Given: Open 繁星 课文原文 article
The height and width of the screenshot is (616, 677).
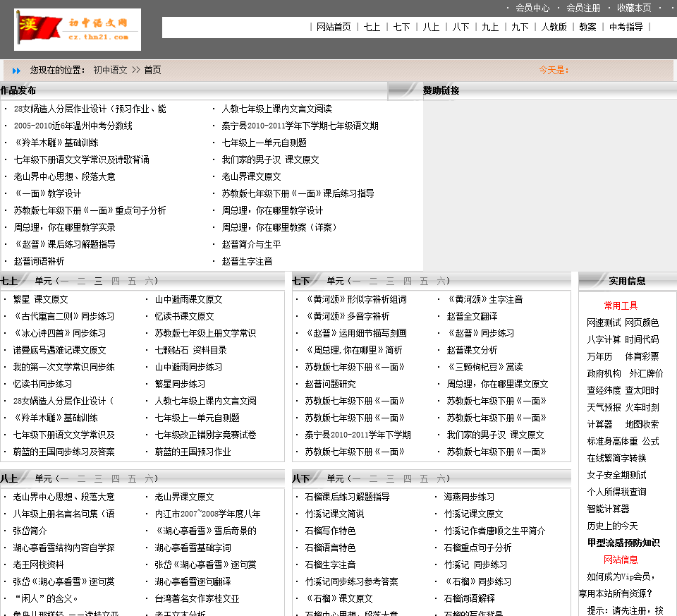Looking at the screenshot, I should [x=41, y=299].
